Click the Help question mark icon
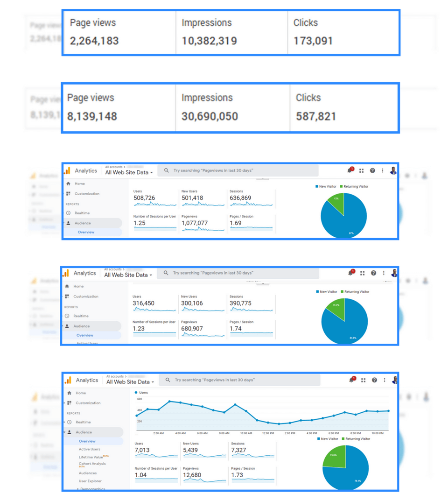Viewport: 448px width, 494px height. click(374, 380)
